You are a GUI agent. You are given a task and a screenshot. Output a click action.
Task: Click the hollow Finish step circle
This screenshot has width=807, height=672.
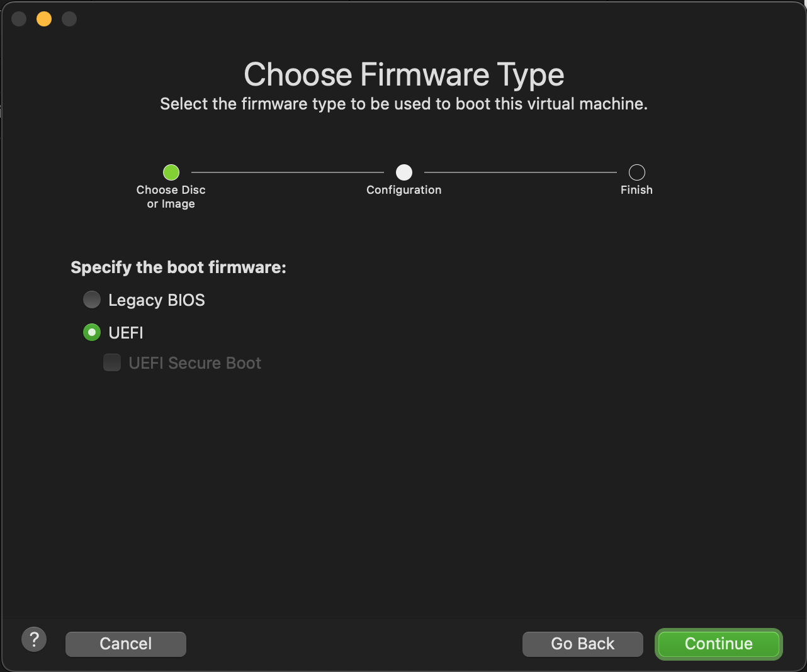(636, 172)
